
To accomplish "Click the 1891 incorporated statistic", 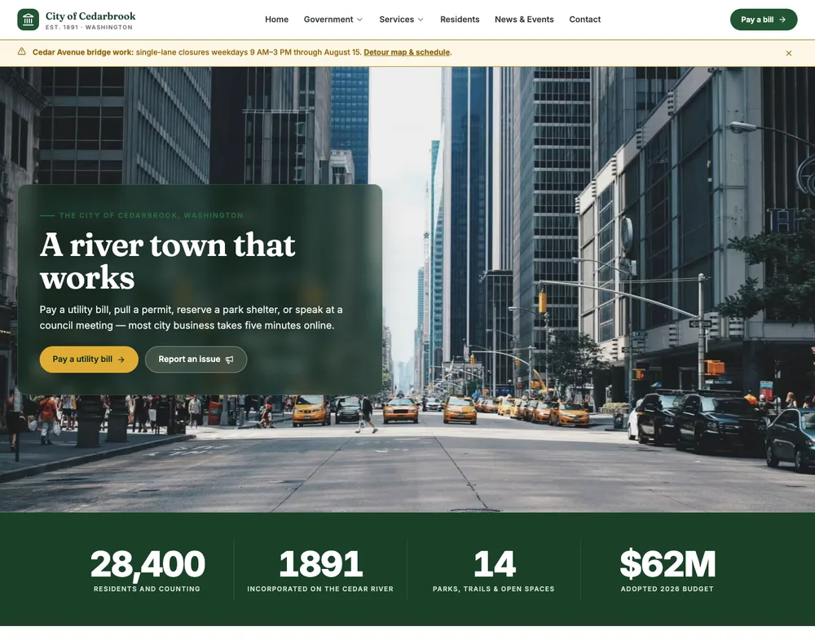I will (320, 570).
